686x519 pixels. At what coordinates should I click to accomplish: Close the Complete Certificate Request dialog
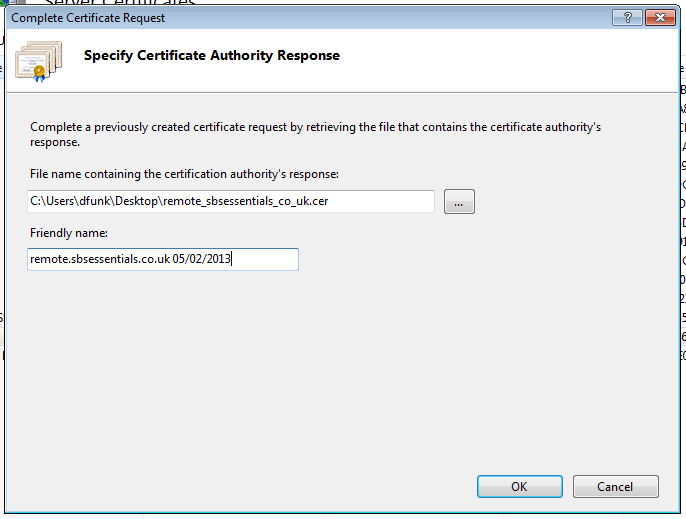659,18
